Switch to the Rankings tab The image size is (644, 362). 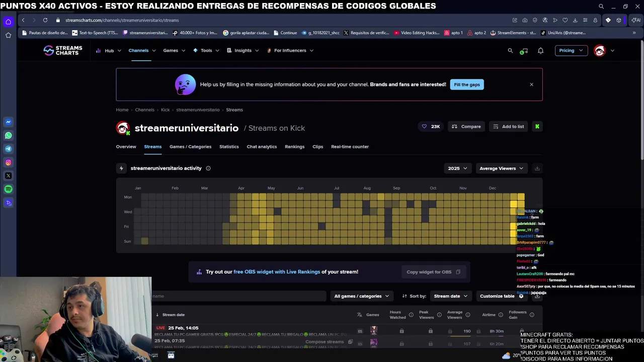pos(294,147)
